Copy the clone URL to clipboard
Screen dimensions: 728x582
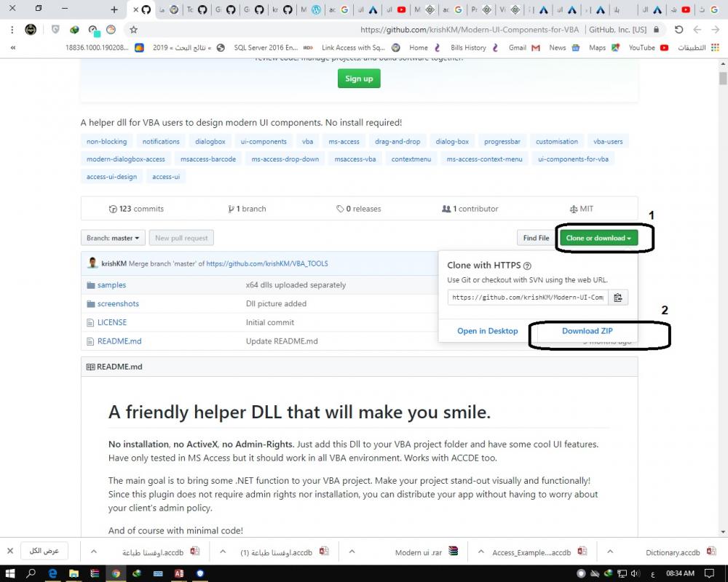[618, 298]
